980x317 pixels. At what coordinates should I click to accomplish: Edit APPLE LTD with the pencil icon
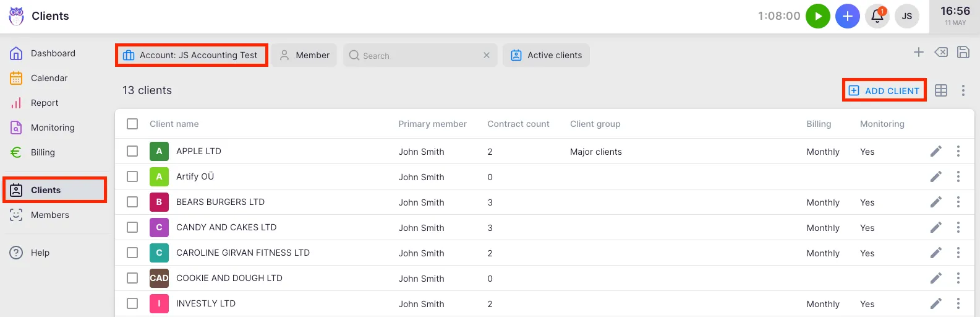tap(935, 152)
